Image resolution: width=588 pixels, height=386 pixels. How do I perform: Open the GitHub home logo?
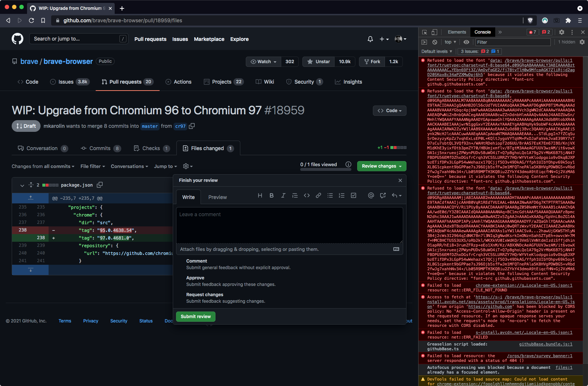pyautogui.click(x=18, y=39)
